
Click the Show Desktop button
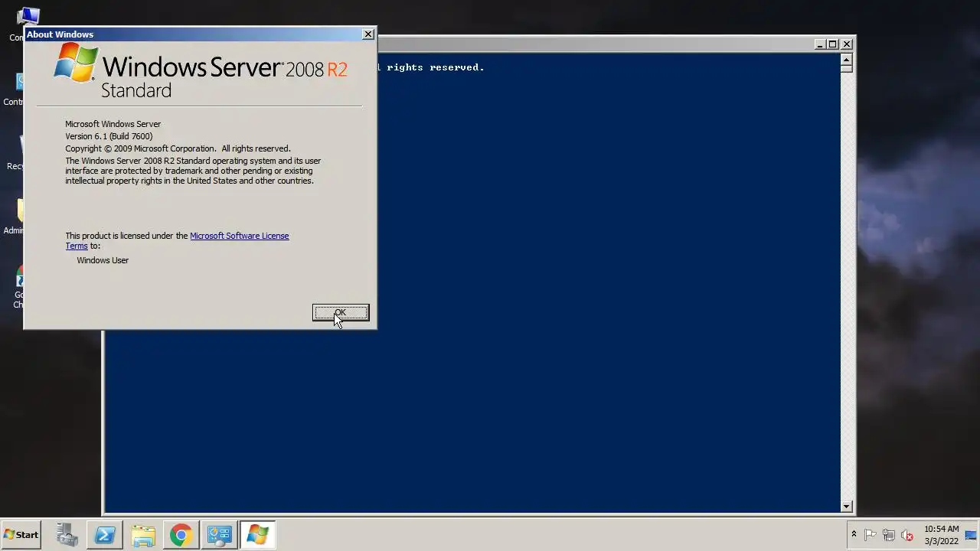click(972, 535)
